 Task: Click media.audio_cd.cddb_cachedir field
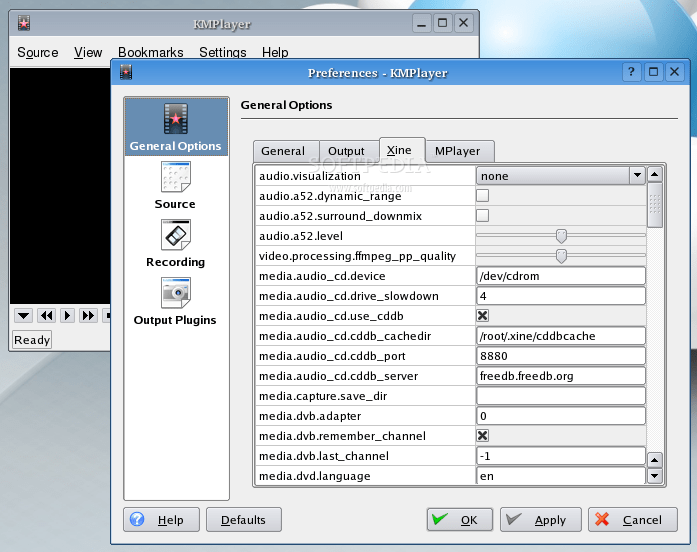click(x=561, y=336)
